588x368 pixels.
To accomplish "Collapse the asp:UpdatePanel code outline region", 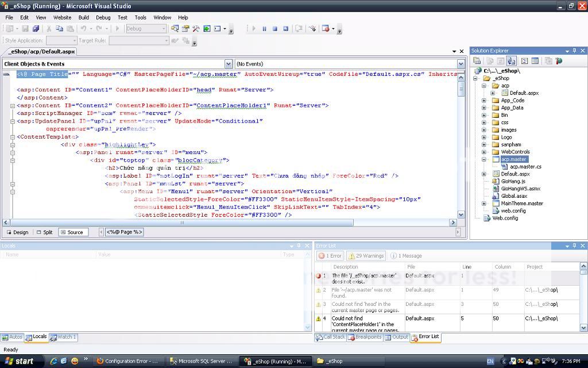I will [x=13, y=121].
